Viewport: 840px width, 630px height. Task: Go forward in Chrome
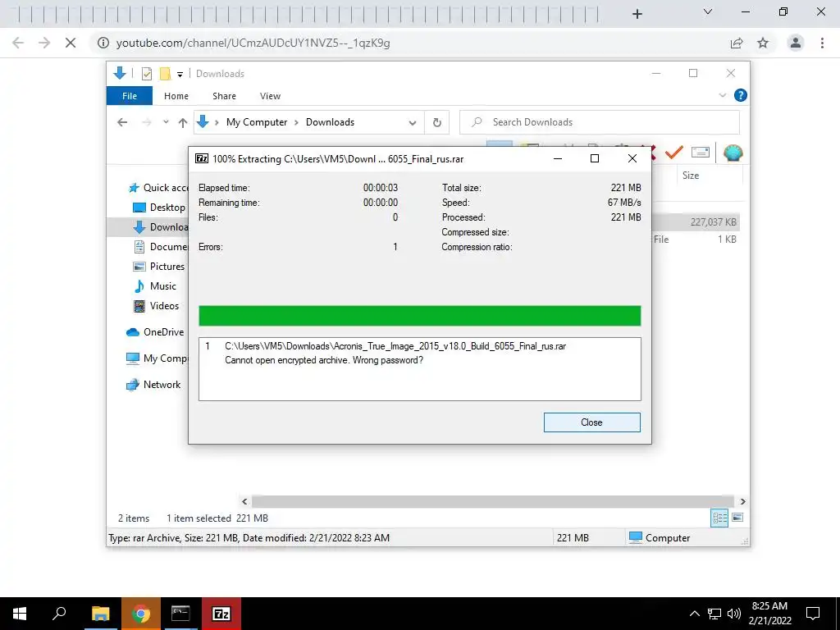click(x=44, y=43)
